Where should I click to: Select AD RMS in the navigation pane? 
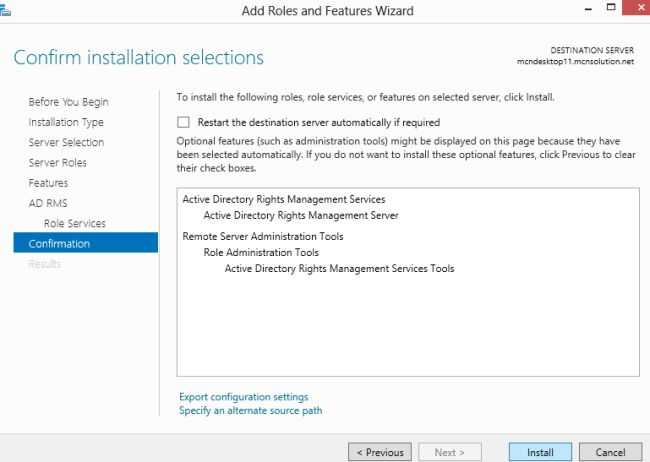pyautogui.click(x=47, y=203)
